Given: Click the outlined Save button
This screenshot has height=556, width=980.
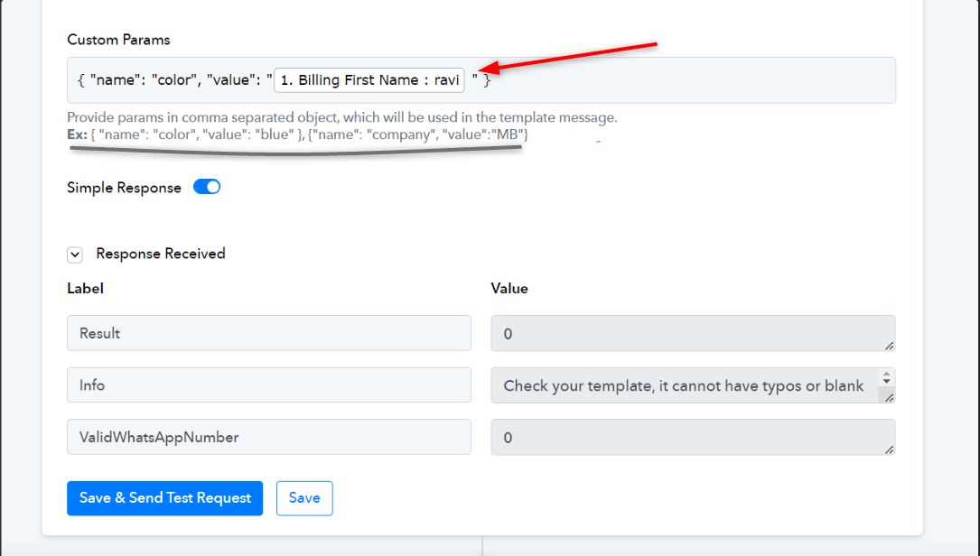Looking at the screenshot, I should click(304, 498).
